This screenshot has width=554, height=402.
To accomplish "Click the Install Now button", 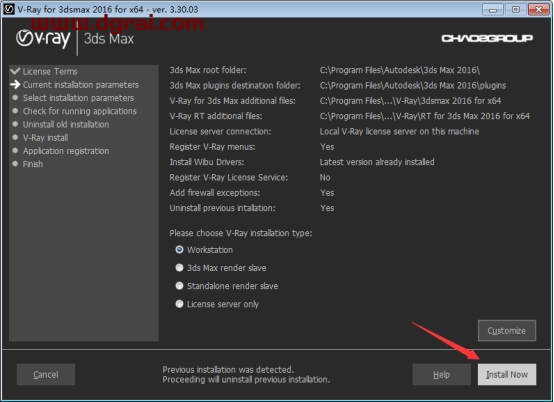I will [507, 374].
